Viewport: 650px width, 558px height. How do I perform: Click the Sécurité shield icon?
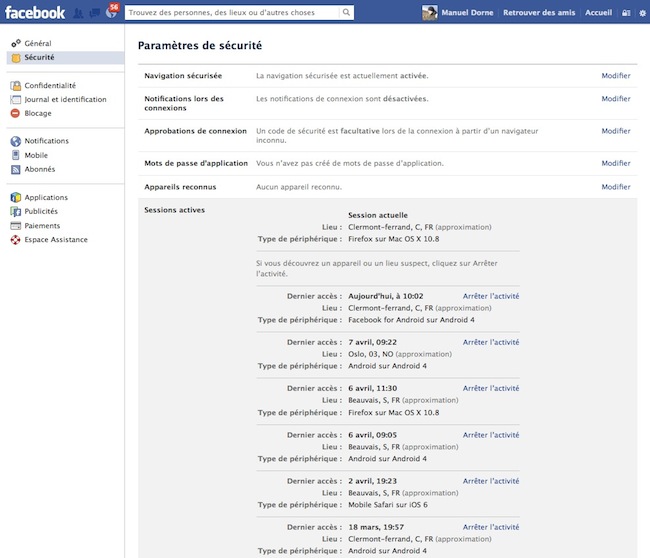point(16,58)
